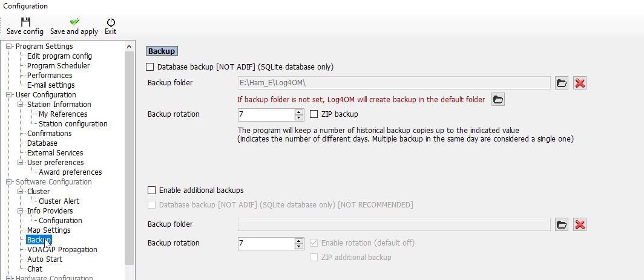644x280 pixels.
Task: Check Enable additional backups
Action: click(151, 190)
